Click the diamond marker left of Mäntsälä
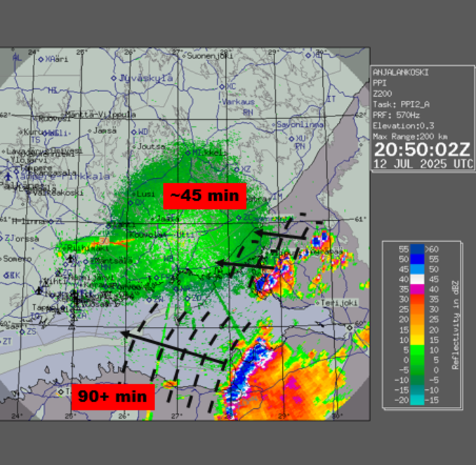Image resolution: width=476 pixels, height=465 pixels. click(x=86, y=262)
